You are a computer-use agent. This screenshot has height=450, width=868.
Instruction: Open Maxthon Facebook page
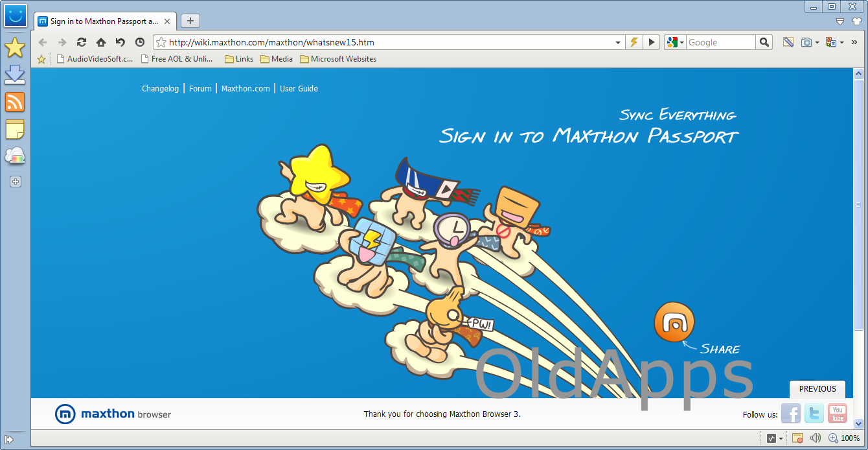point(791,413)
